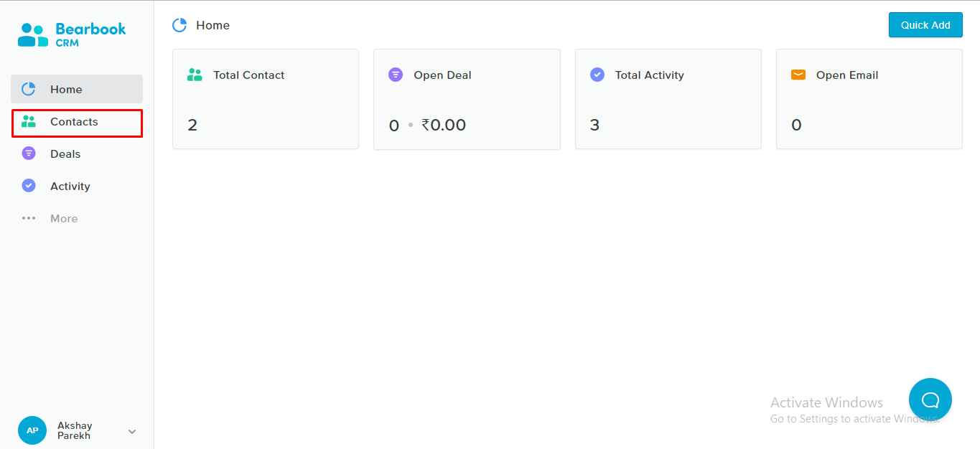Click the Open Email summary card
This screenshot has height=449, width=980.
[869, 99]
